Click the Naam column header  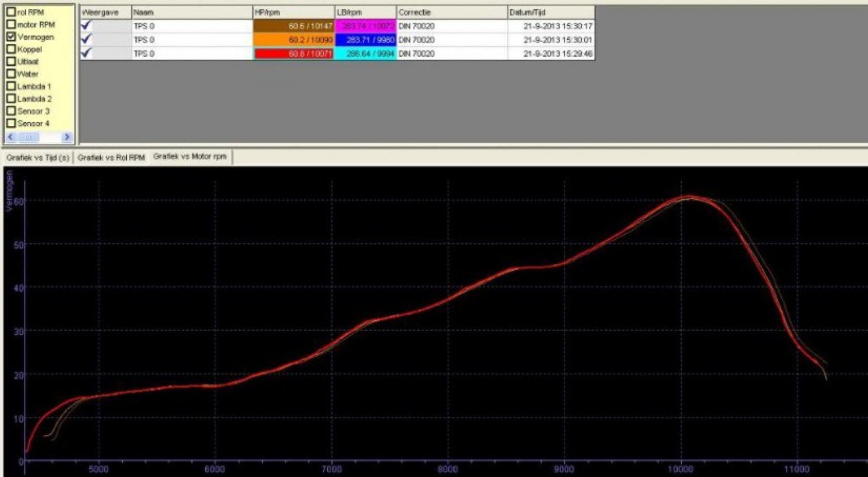(192, 12)
